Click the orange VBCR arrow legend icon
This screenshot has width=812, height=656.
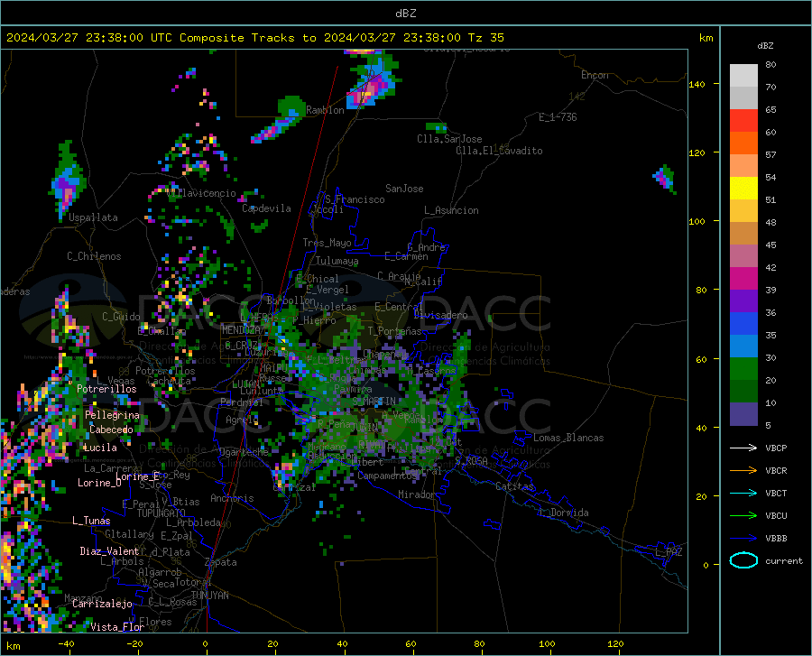[743, 471]
